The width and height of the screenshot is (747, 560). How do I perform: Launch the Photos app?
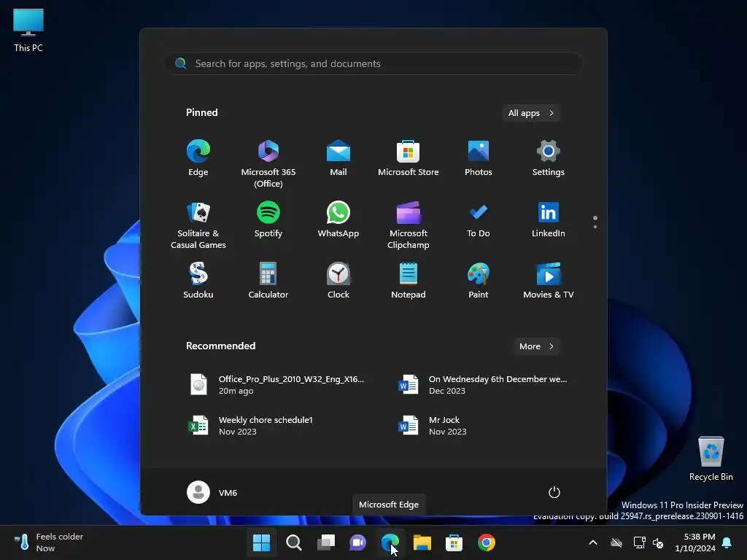479,158
